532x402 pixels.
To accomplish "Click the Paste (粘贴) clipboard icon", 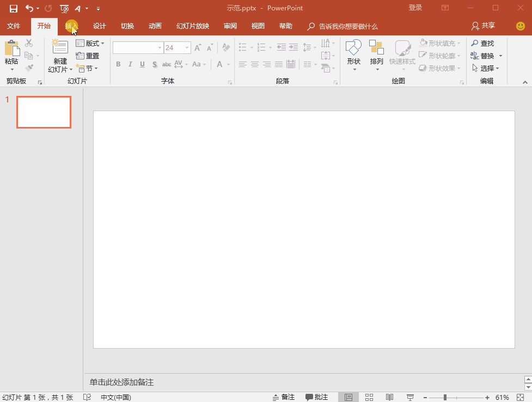I will 11,48.
